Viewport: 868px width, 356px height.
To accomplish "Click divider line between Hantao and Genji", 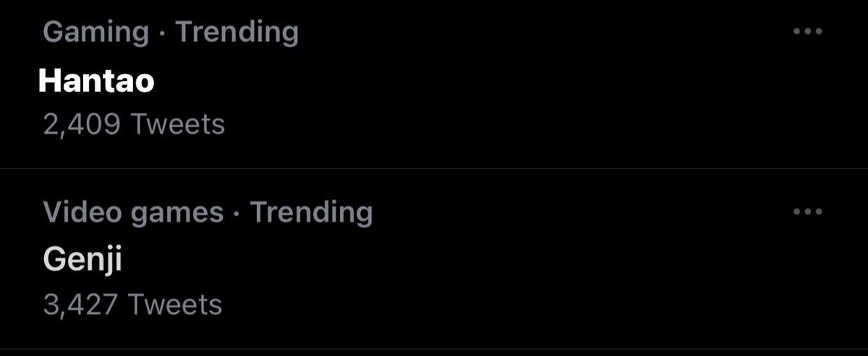I will click(434, 169).
